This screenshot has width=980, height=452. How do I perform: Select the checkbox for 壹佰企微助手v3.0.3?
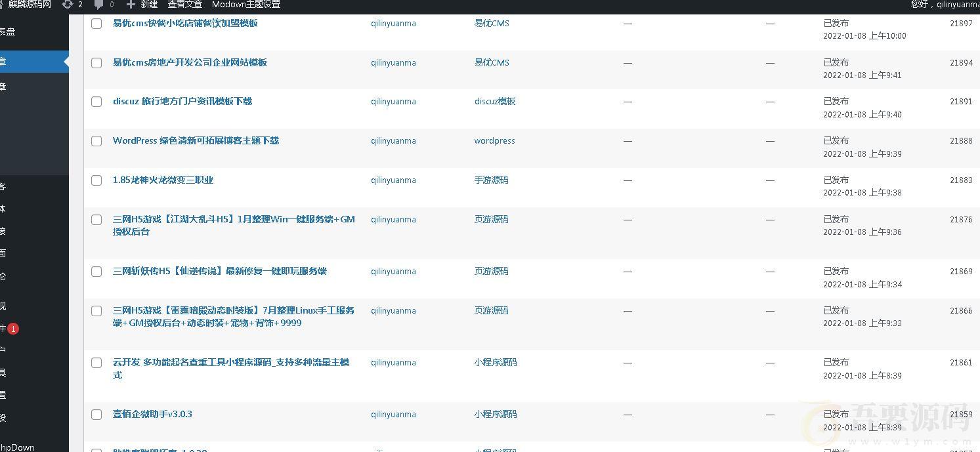point(96,415)
